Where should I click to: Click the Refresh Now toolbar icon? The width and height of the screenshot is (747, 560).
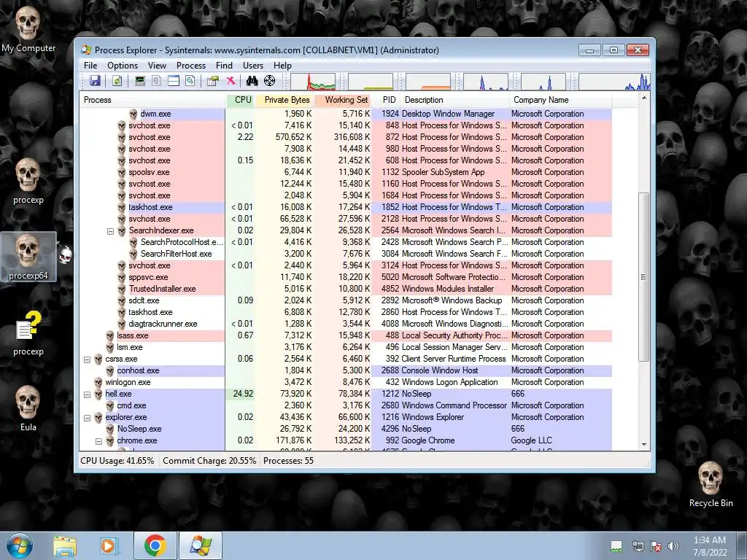click(117, 81)
